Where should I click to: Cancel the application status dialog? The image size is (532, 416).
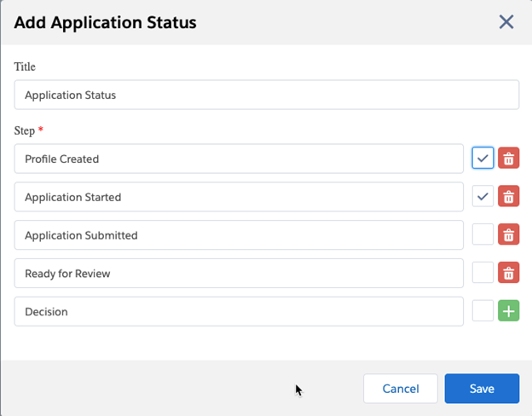(x=400, y=389)
